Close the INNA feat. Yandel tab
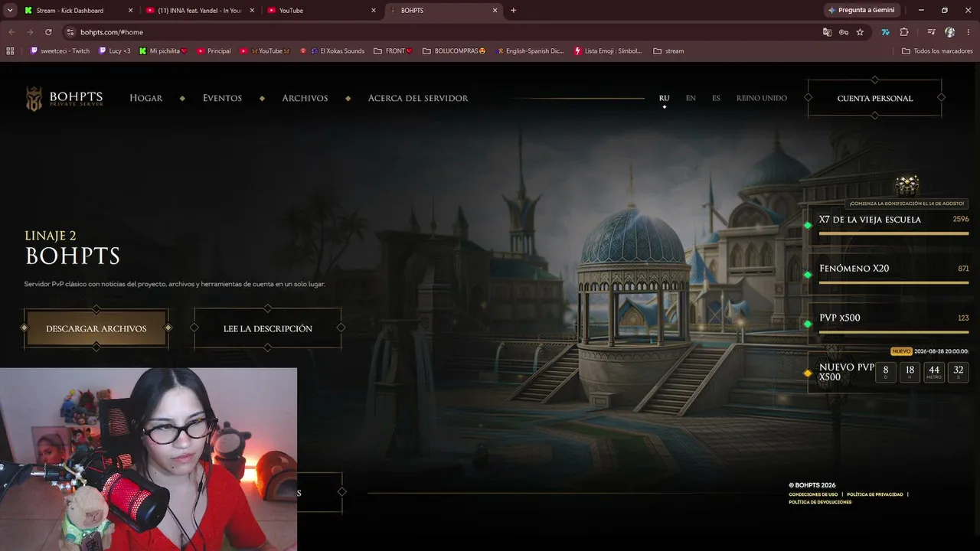The image size is (980, 551). pos(252,11)
